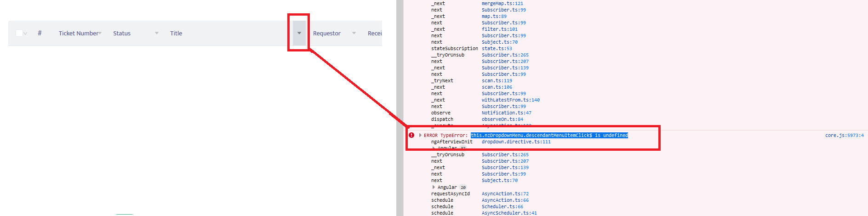Open the Scheduler.ts:66 source link
This screenshot has height=216, width=868.
pos(502,206)
